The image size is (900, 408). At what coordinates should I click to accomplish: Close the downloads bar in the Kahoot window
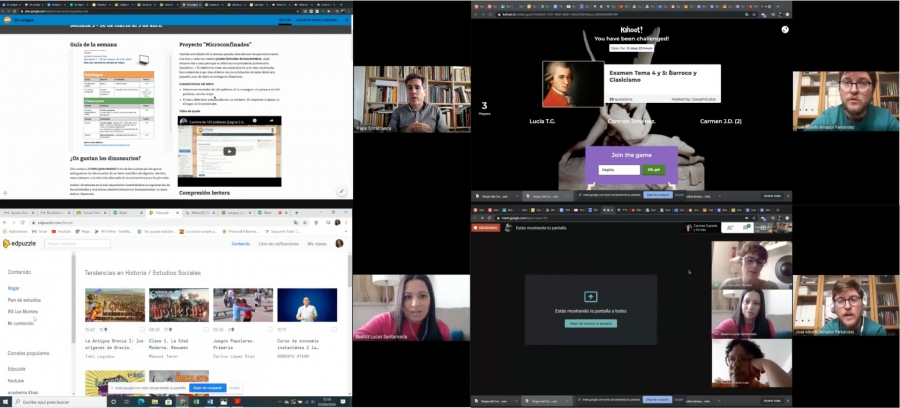pos(788,196)
